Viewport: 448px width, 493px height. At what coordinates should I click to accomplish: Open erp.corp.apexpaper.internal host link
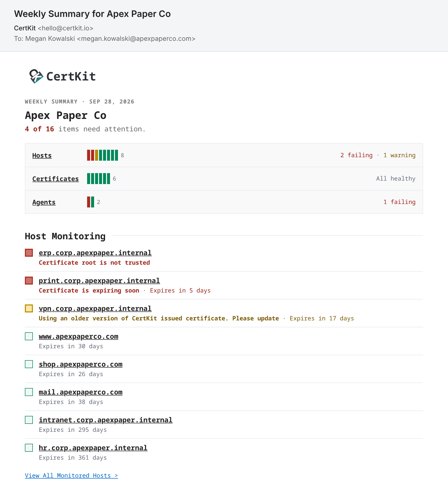95,253
